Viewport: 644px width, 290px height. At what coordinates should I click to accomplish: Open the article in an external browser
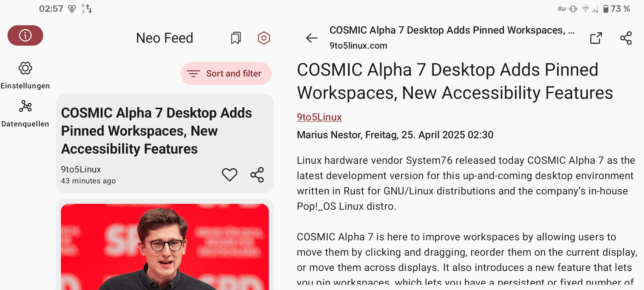point(596,38)
